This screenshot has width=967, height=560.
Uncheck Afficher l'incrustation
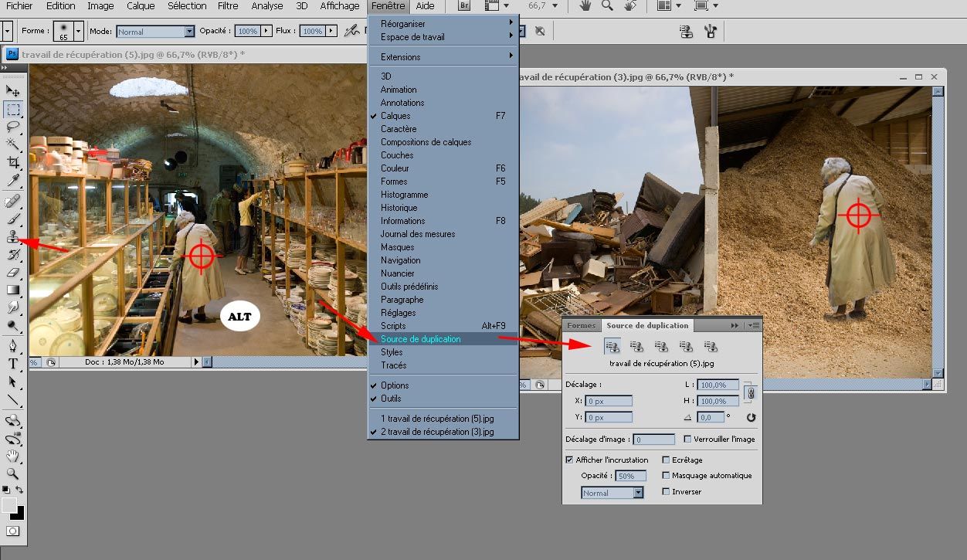click(570, 460)
